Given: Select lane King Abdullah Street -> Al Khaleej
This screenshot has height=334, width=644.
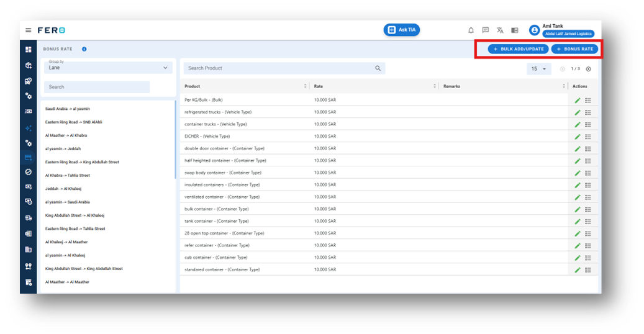Looking at the screenshot, I should [x=75, y=215].
